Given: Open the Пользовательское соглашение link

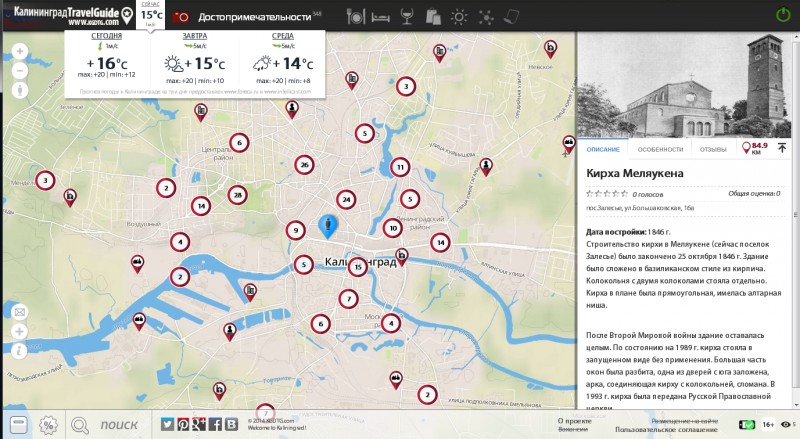Looking at the screenshot, I should 666,430.
